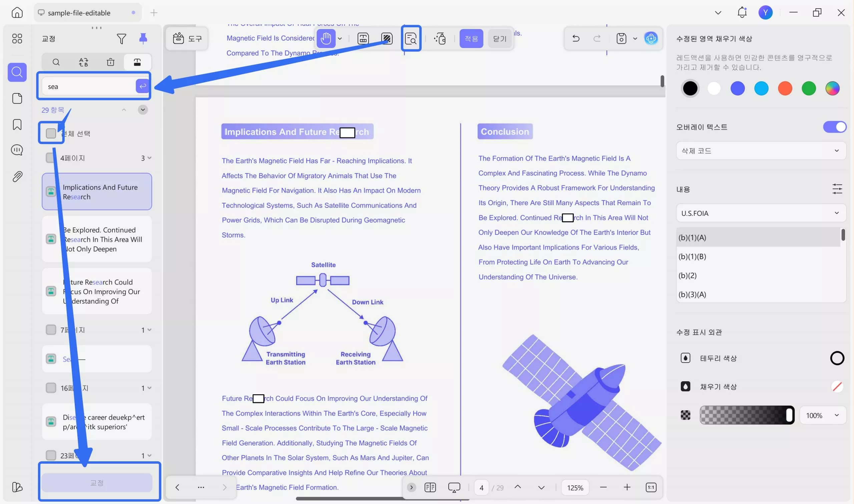Redo the last action
The width and height of the screenshot is (854, 504).
point(597,38)
